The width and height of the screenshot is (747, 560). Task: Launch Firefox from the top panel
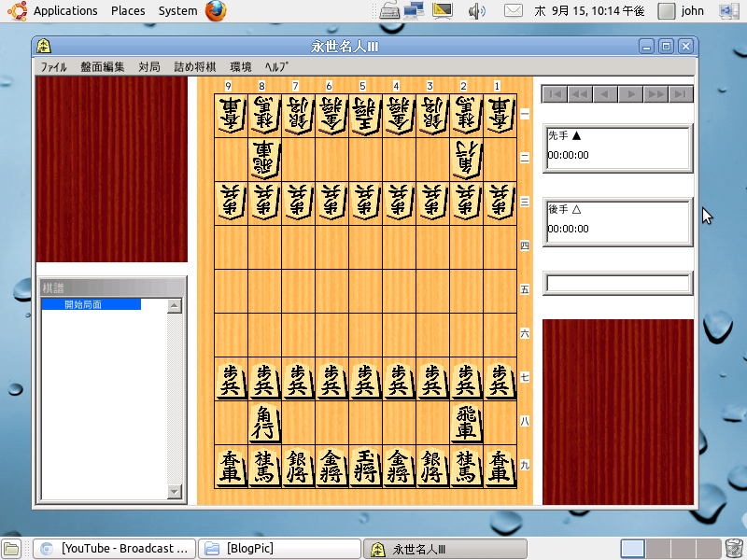pyautogui.click(x=216, y=10)
